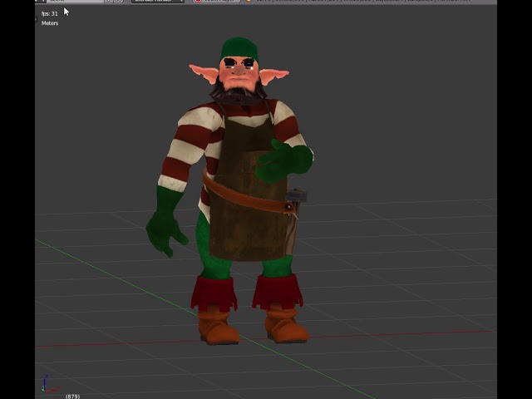Open the render engine dropdown in header

pos(158,1)
